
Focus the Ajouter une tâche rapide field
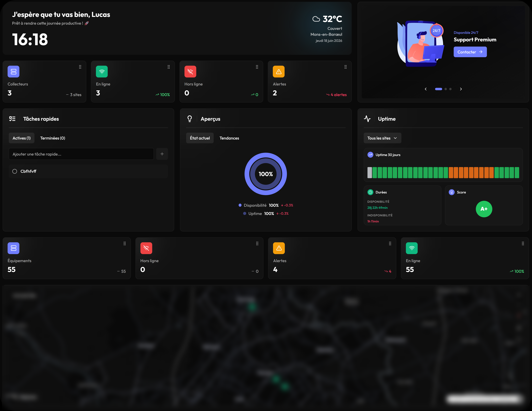[x=81, y=154]
